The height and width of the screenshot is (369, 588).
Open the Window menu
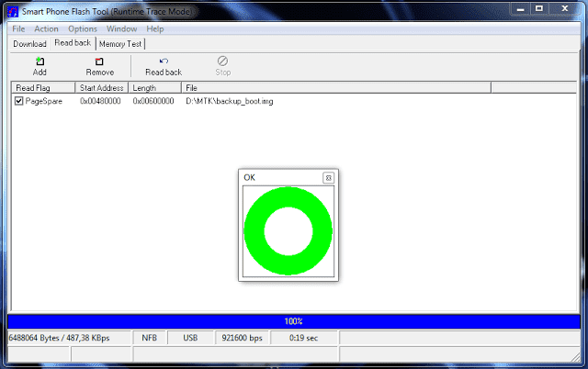click(x=122, y=28)
